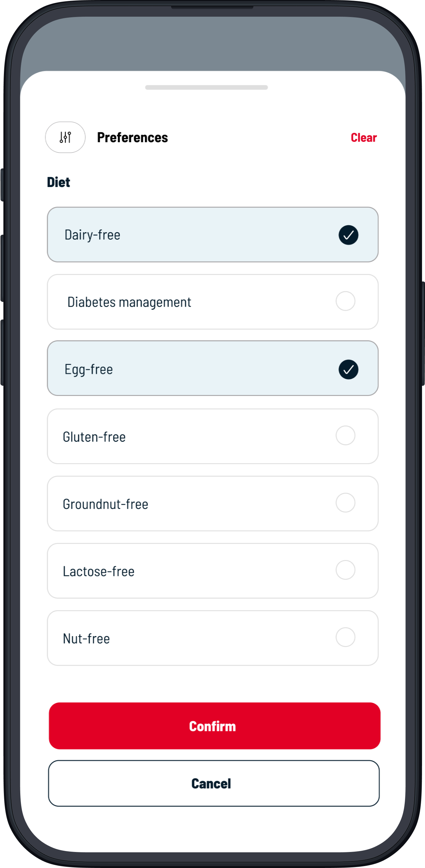Image resolution: width=425 pixels, height=868 pixels.
Task: Click the preferences filter sliders icon
Action: tap(65, 137)
